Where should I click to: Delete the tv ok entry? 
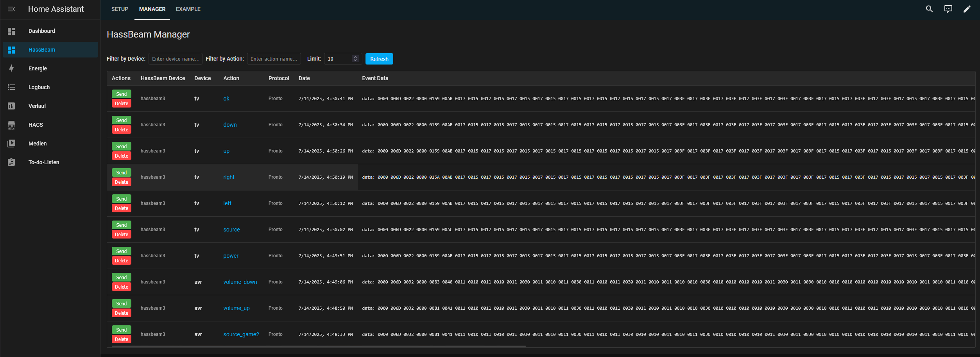tap(122, 104)
